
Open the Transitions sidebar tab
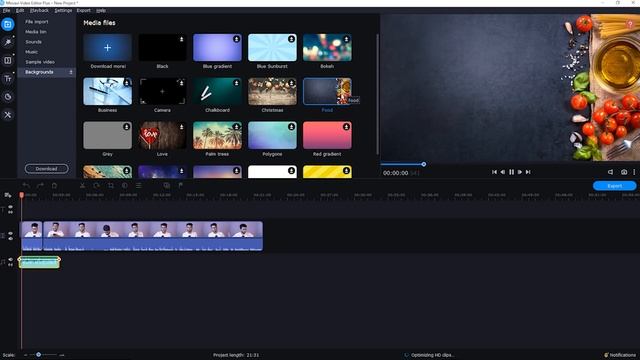tap(8, 60)
